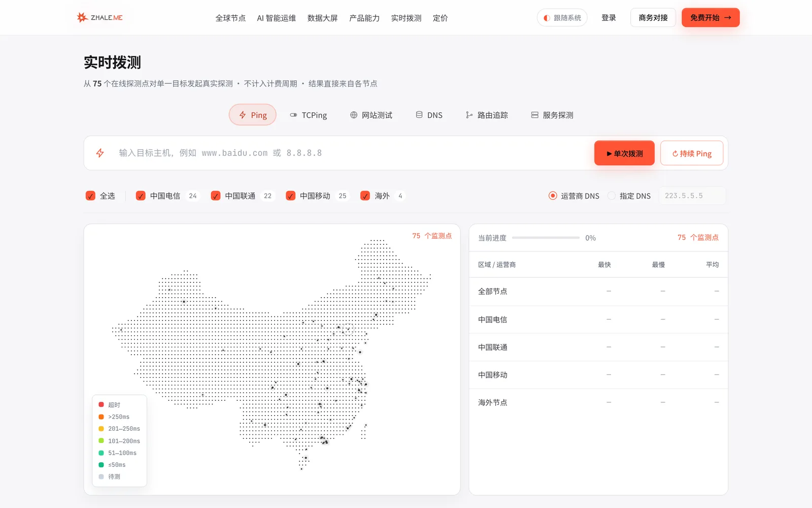
Task: Switch to the TCPing tab
Action: [x=308, y=115]
